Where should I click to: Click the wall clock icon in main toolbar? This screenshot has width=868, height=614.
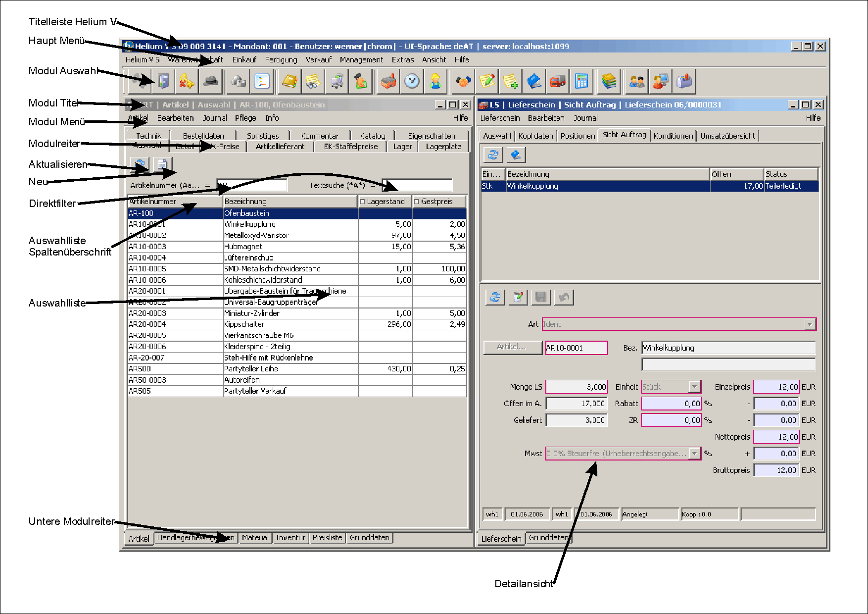coord(412,81)
